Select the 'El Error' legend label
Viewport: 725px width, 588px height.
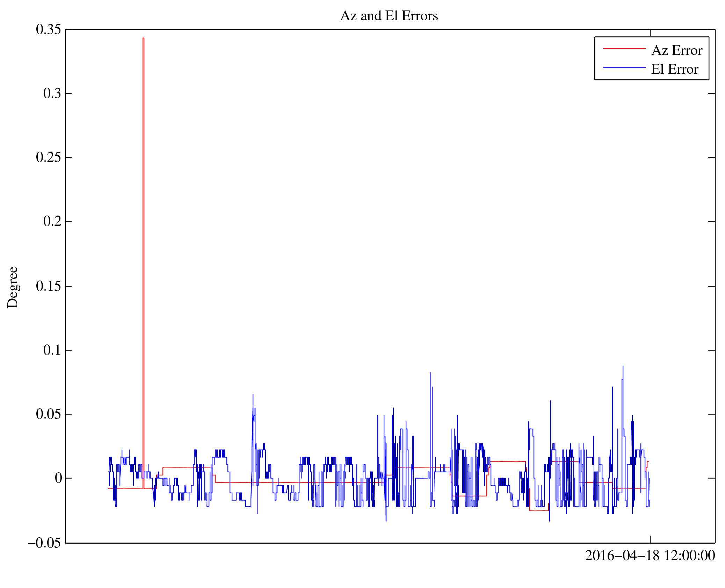pyautogui.click(x=674, y=69)
